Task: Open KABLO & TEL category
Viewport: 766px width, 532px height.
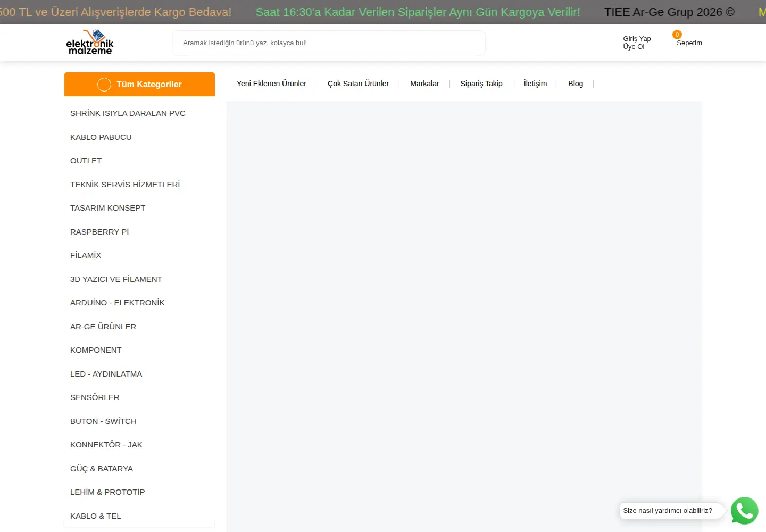Action: coord(96,516)
